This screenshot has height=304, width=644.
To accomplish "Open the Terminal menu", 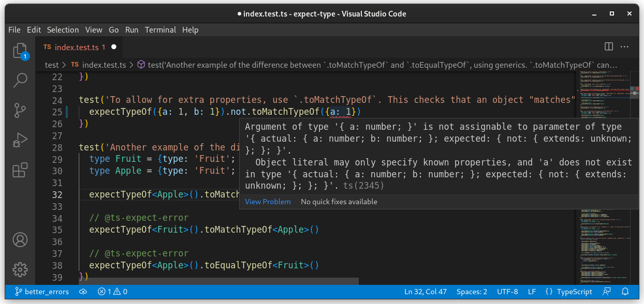I will (x=160, y=30).
